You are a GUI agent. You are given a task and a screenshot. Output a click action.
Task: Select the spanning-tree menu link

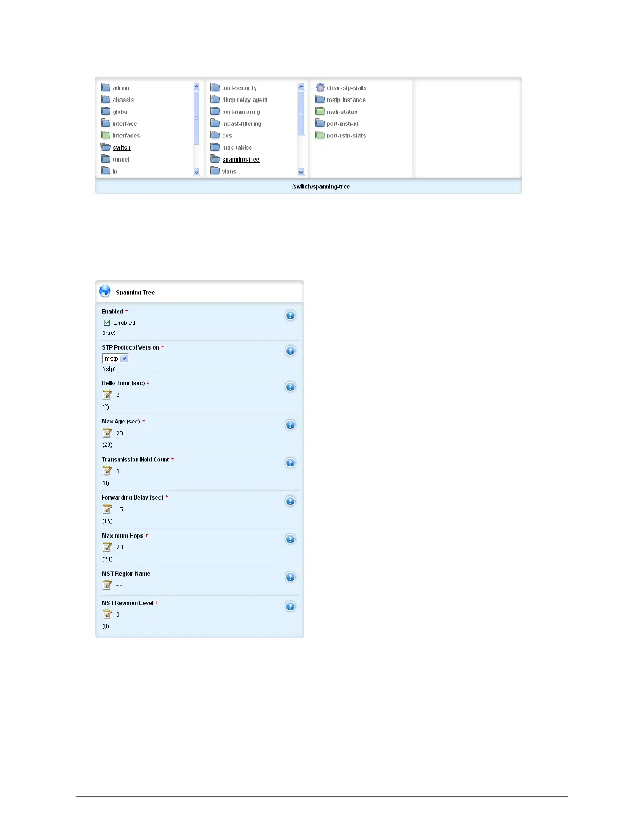[241, 160]
